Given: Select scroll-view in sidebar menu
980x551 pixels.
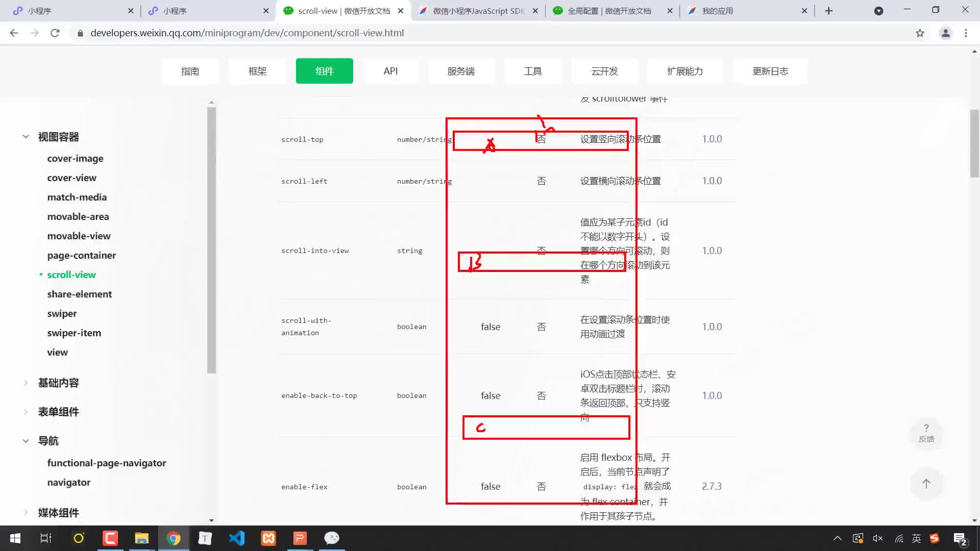Looking at the screenshot, I should pyautogui.click(x=71, y=274).
